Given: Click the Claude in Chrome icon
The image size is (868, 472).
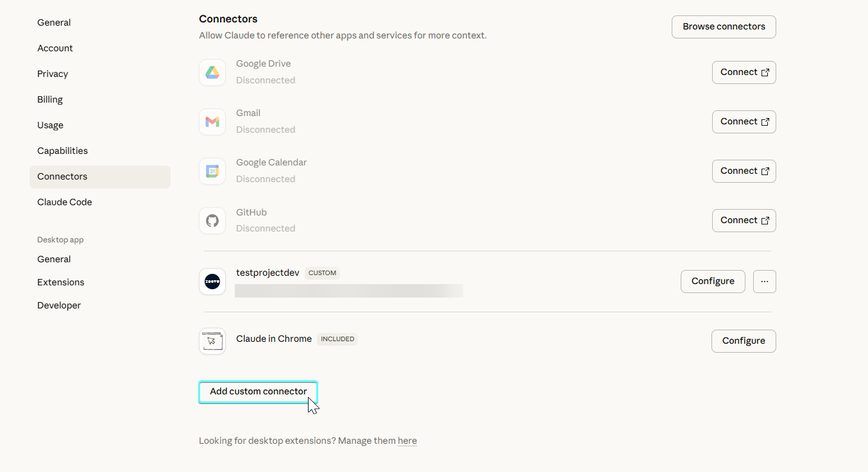Looking at the screenshot, I should [212, 341].
